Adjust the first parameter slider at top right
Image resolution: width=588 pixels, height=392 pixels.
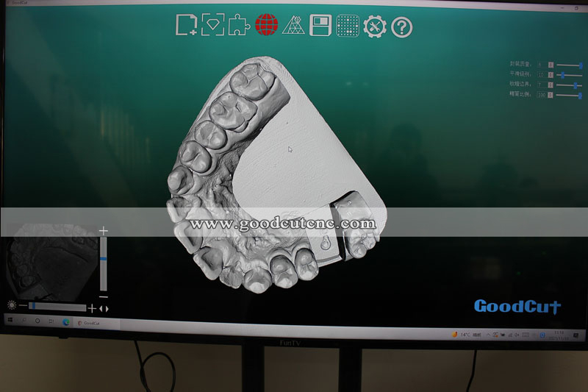point(569,65)
